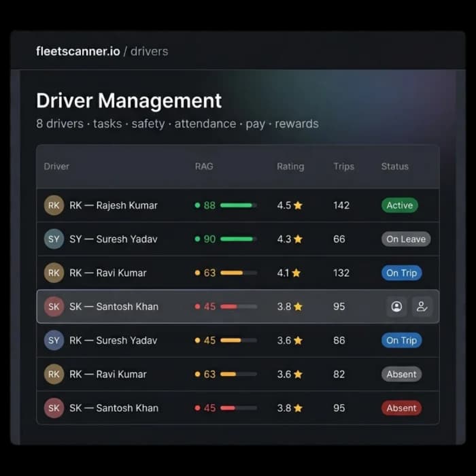Click the edit-user icon in highlighted Santosh Khan row
This screenshot has height=476, width=476.
[422, 306]
